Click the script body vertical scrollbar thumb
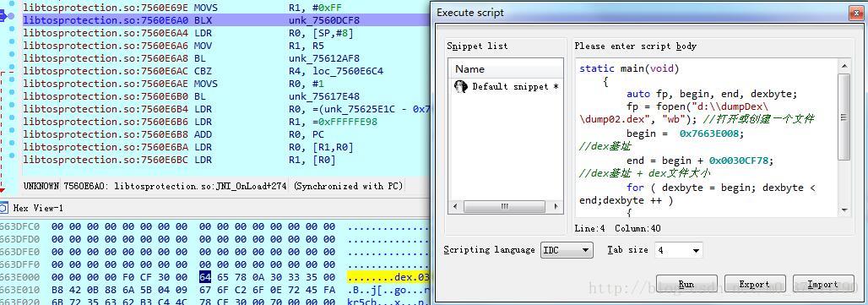The width and height of the screenshot is (868, 305). click(844, 117)
